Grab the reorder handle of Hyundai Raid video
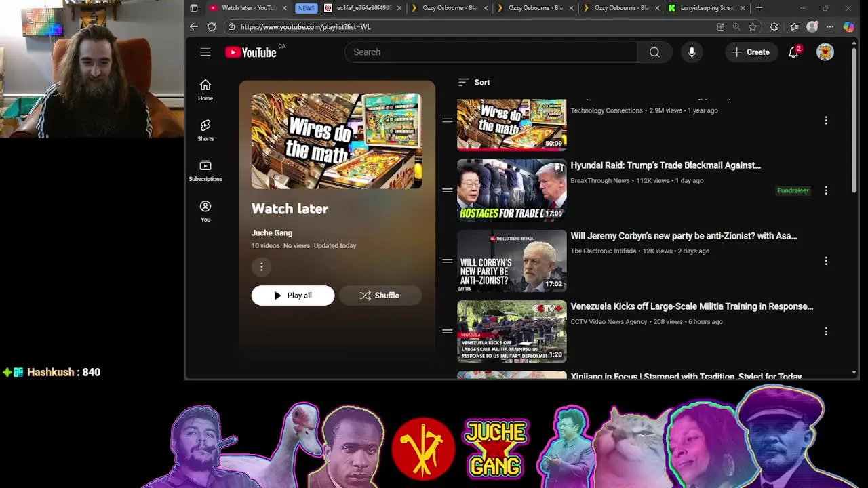 click(448, 190)
